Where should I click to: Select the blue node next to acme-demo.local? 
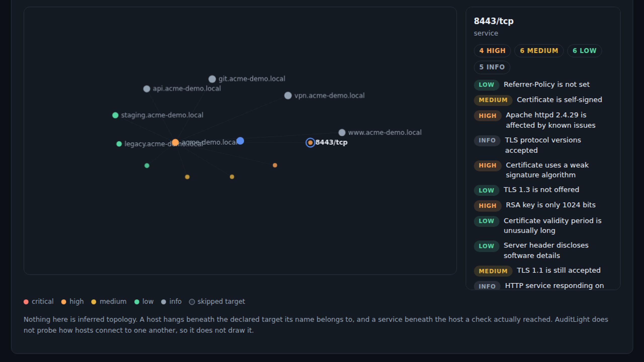(240, 141)
